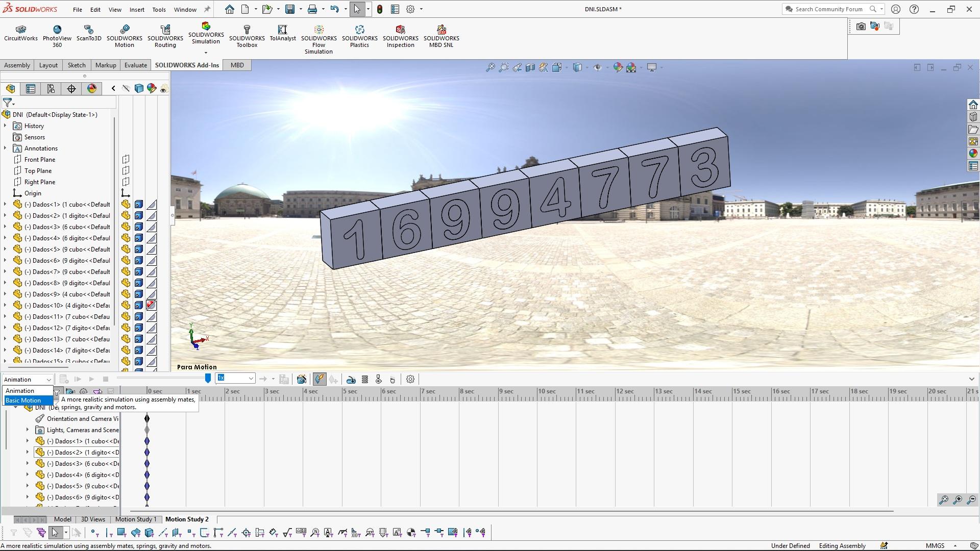
Task: Click SOLIDWORKS MBD SNL icon
Action: [x=442, y=36]
